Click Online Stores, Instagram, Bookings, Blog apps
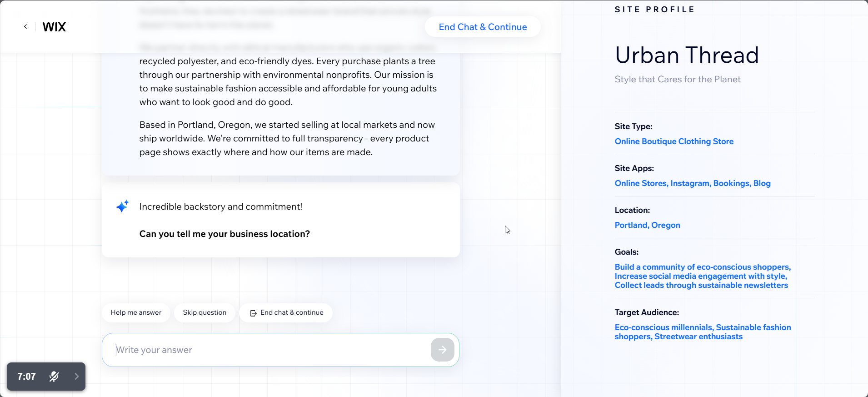Viewport: 868px width, 397px height. [693, 183]
